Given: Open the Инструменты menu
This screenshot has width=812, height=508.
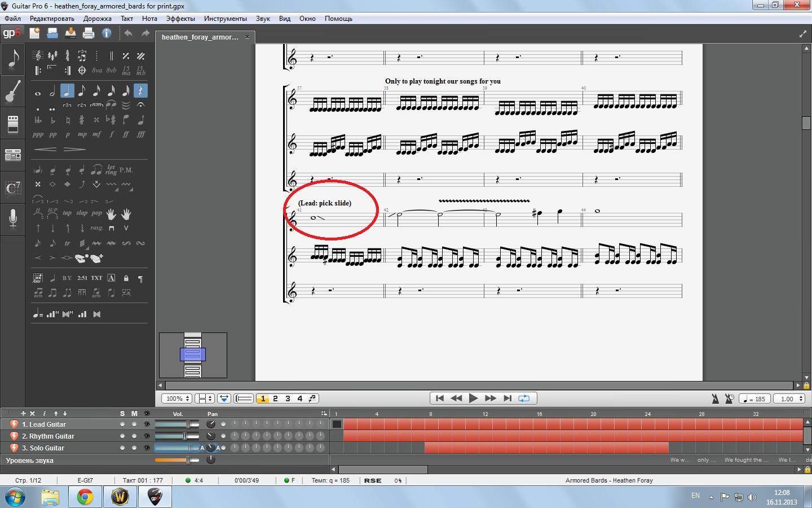Looking at the screenshot, I should 226,19.
